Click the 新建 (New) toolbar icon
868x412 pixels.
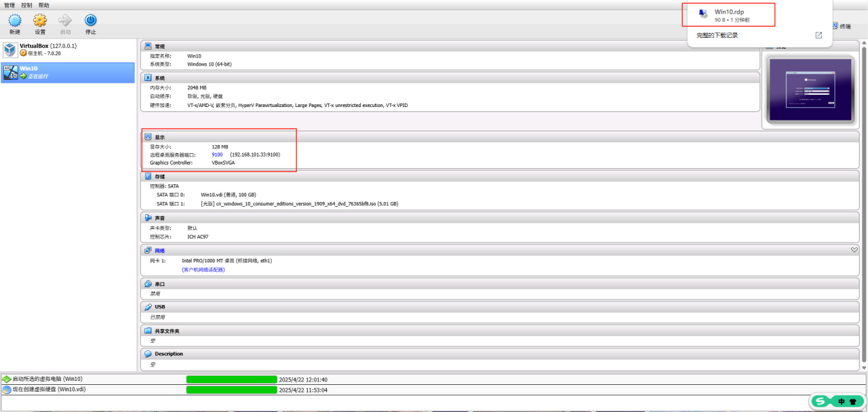14,21
